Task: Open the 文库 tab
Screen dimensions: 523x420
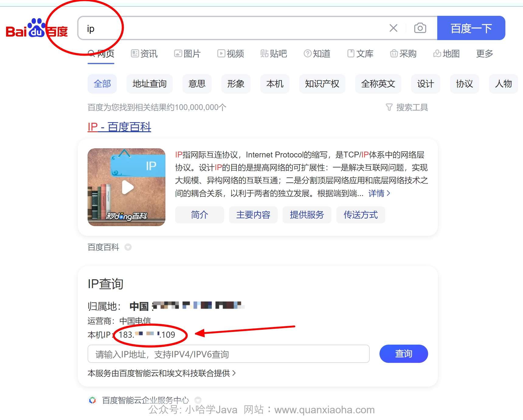Action: coord(360,54)
